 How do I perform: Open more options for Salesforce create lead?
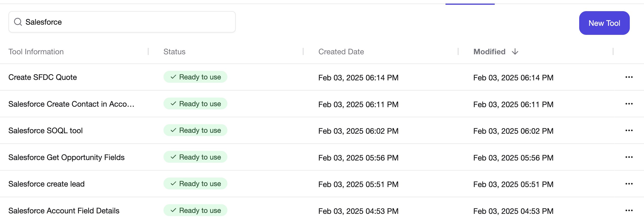click(629, 184)
